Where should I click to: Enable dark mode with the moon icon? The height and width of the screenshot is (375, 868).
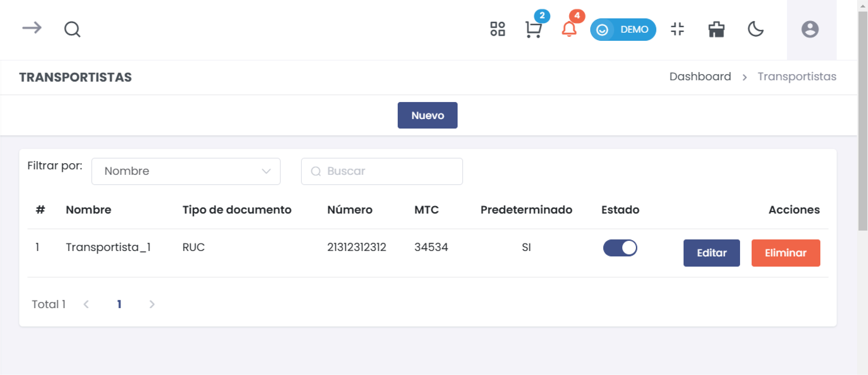[755, 30]
